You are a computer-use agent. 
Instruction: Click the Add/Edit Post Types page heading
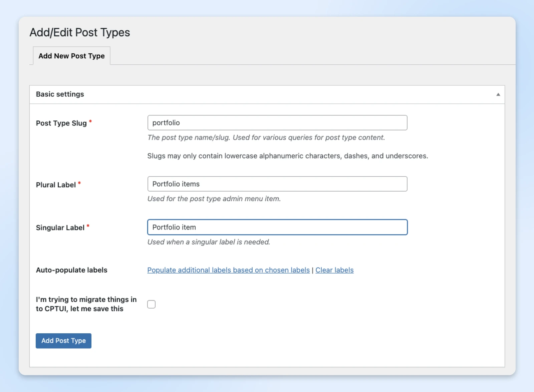click(80, 32)
